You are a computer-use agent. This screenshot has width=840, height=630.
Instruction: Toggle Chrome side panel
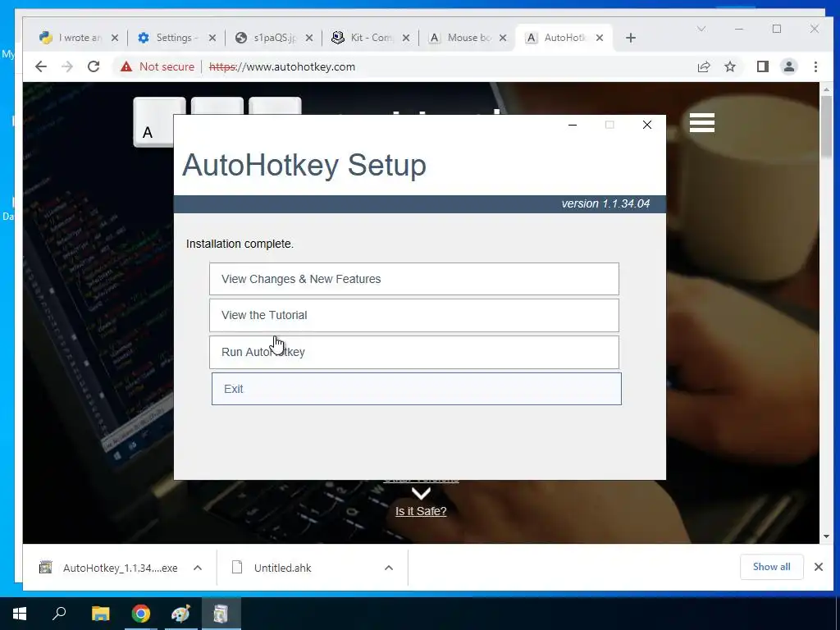[x=762, y=66]
